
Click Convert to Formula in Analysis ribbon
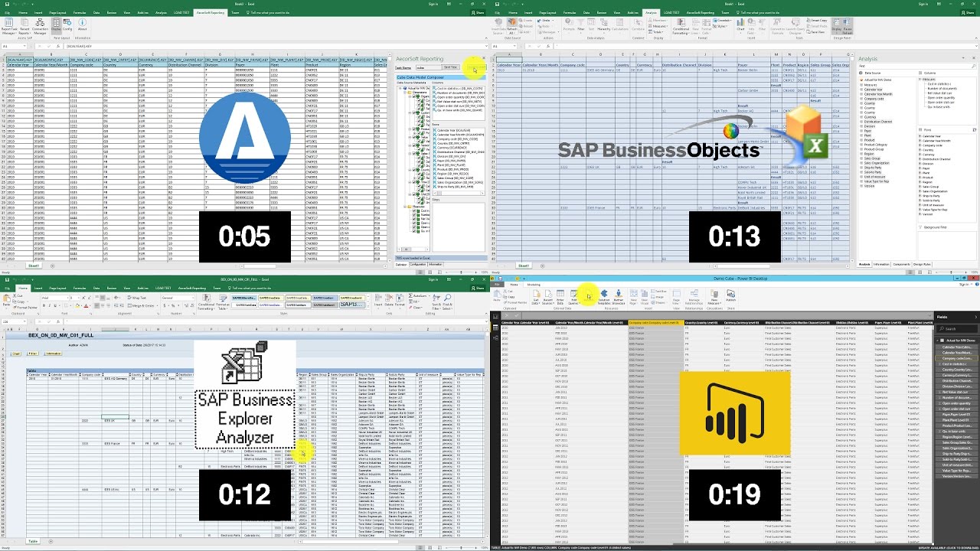pyautogui.click(x=777, y=27)
